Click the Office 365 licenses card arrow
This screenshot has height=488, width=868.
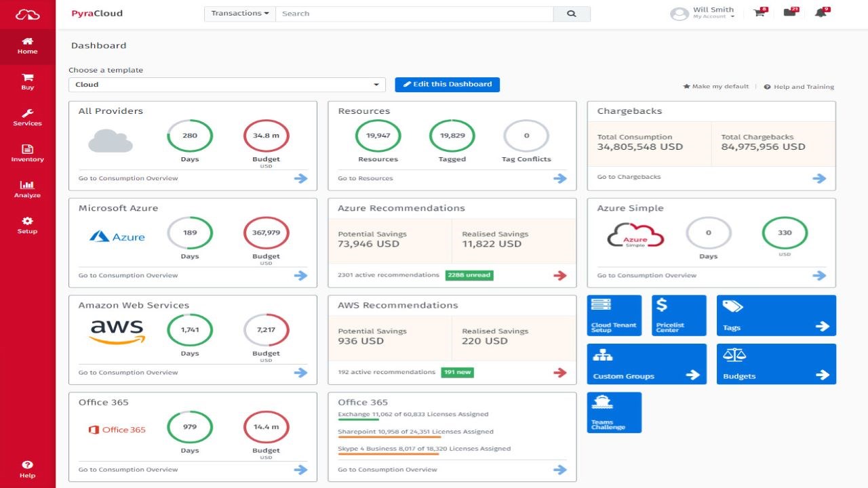pos(559,469)
